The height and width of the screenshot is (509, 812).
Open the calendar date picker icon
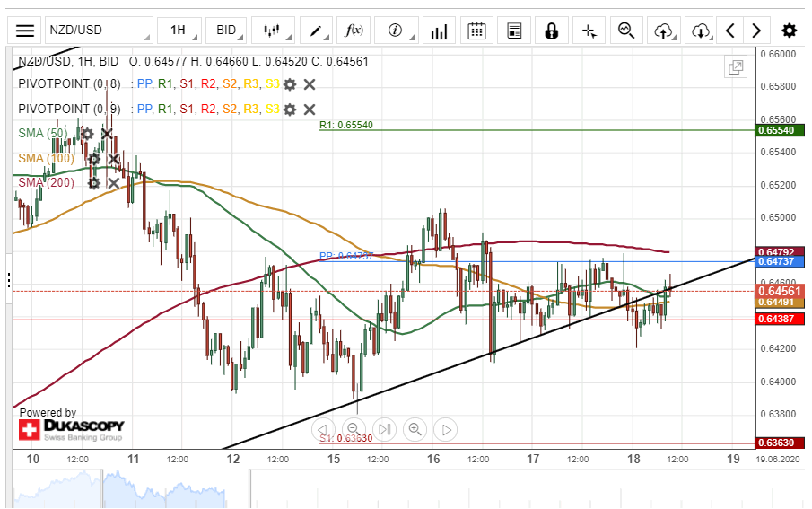476,31
